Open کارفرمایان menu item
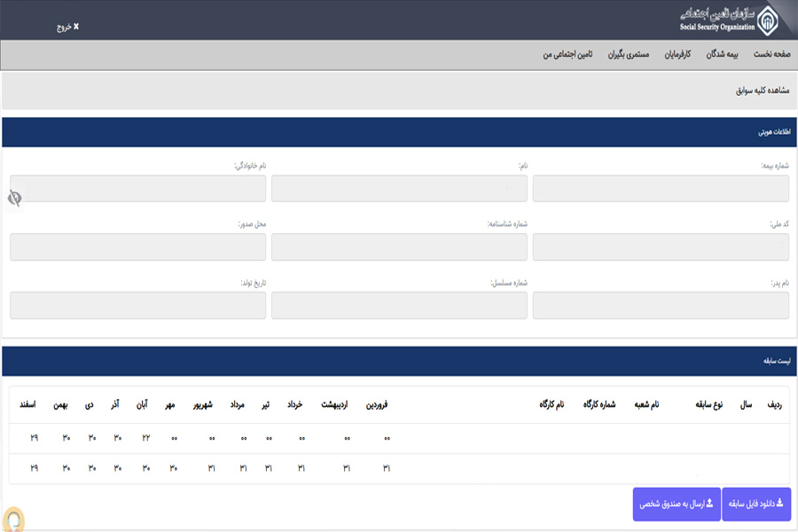Image resolution: width=798 pixels, height=532 pixels. (677, 54)
